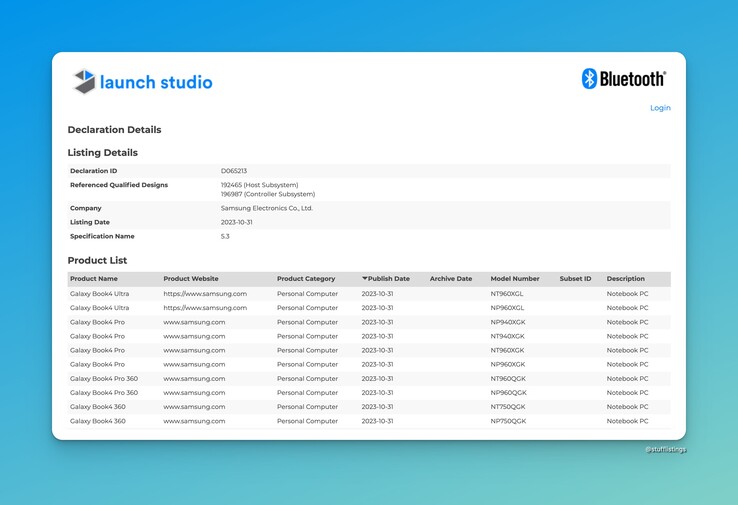Toggle the Publish Date sort arrow
738x505 pixels.
[365, 279]
